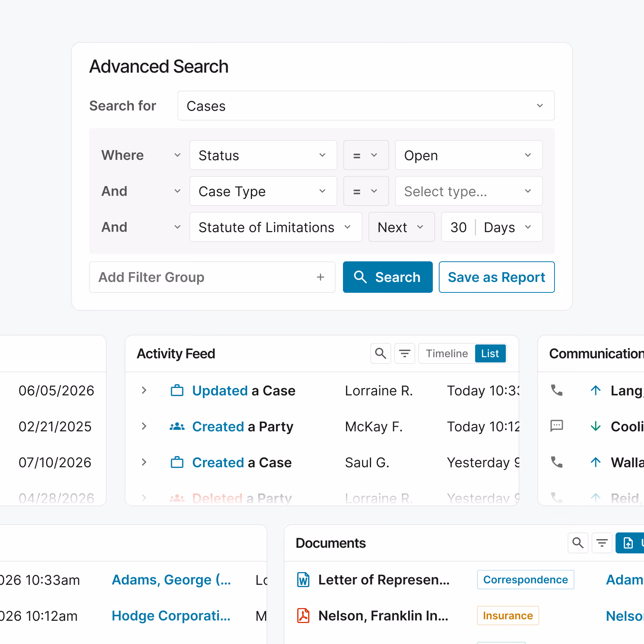Open the Open value dropdown
Viewport: 644px width, 644px height.
[469, 155]
